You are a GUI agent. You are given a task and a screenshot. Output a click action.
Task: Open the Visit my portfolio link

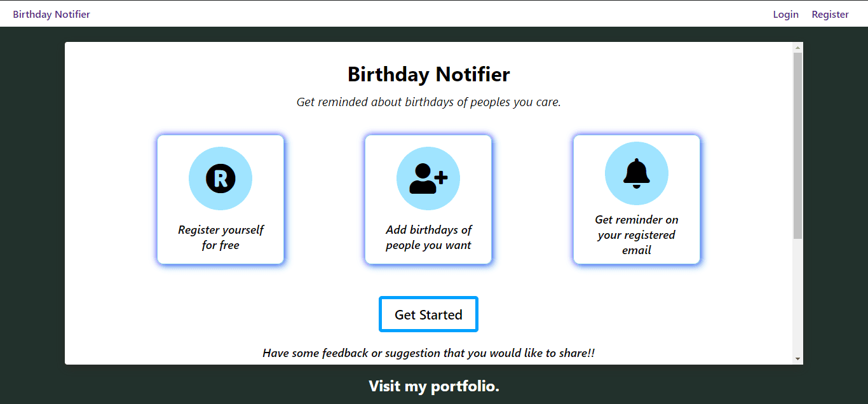click(434, 386)
